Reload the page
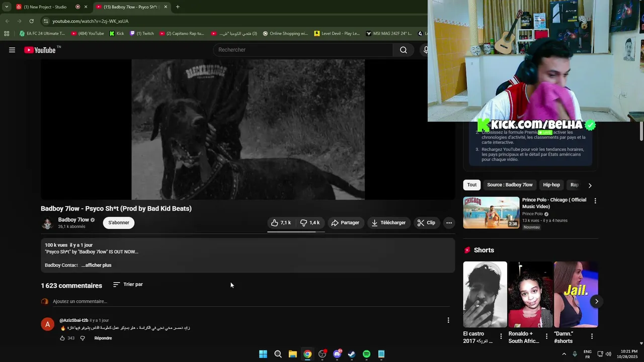This screenshot has height=362, width=644. pos(31,21)
